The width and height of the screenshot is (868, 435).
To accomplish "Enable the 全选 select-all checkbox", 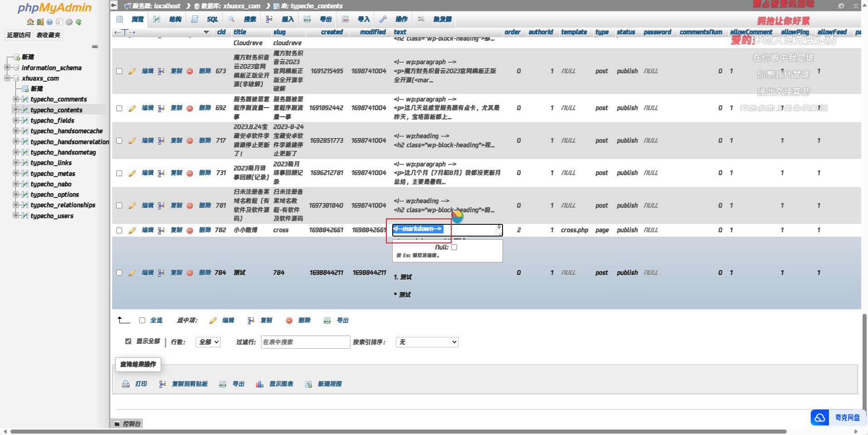I will 142,321.
